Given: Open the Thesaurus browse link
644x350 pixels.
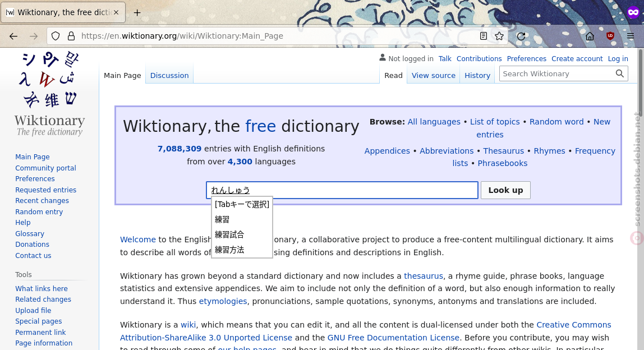Looking at the screenshot, I should pos(504,151).
